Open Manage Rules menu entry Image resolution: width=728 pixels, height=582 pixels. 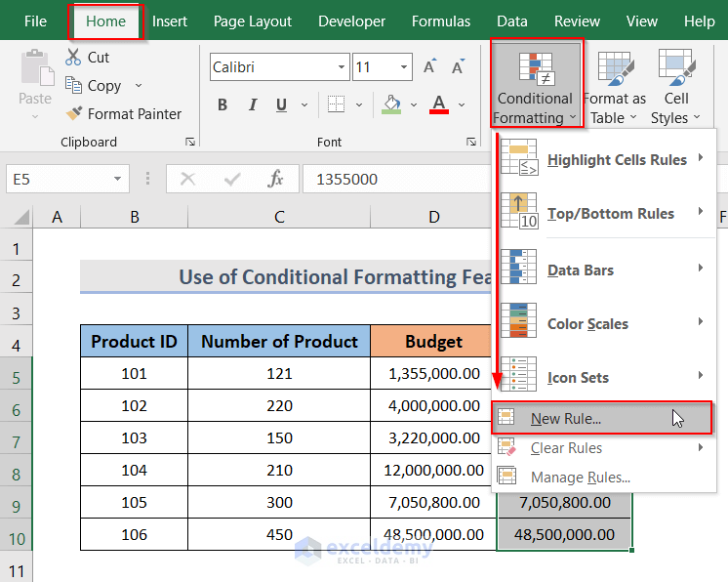coord(580,478)
